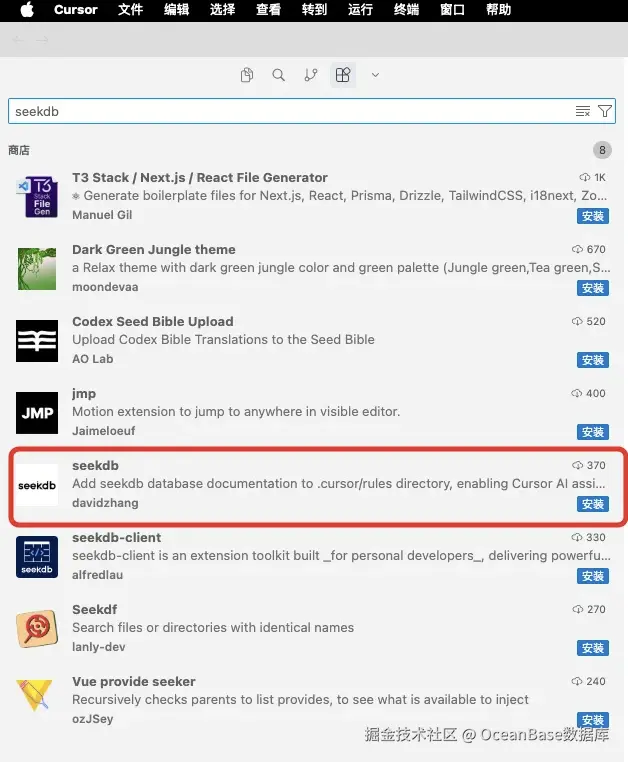Open the 转到 menu

click(x=314, y=10)
